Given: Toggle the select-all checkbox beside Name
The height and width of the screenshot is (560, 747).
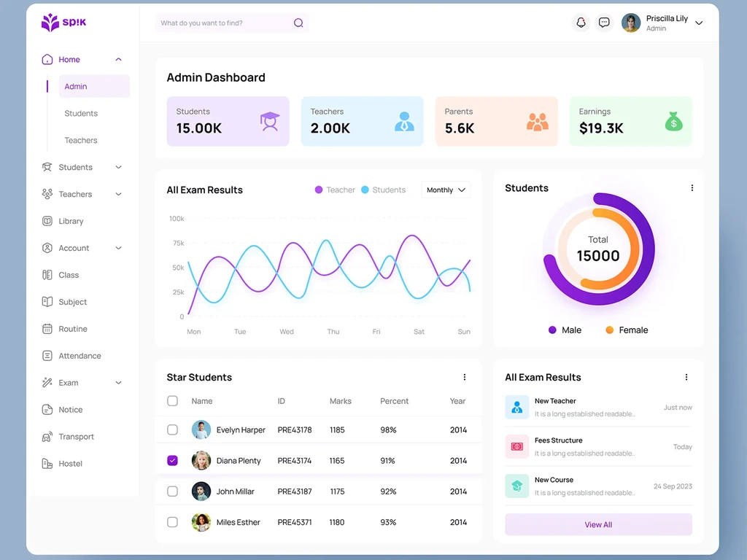Looking at the screenshot, I should pos(172,401).
